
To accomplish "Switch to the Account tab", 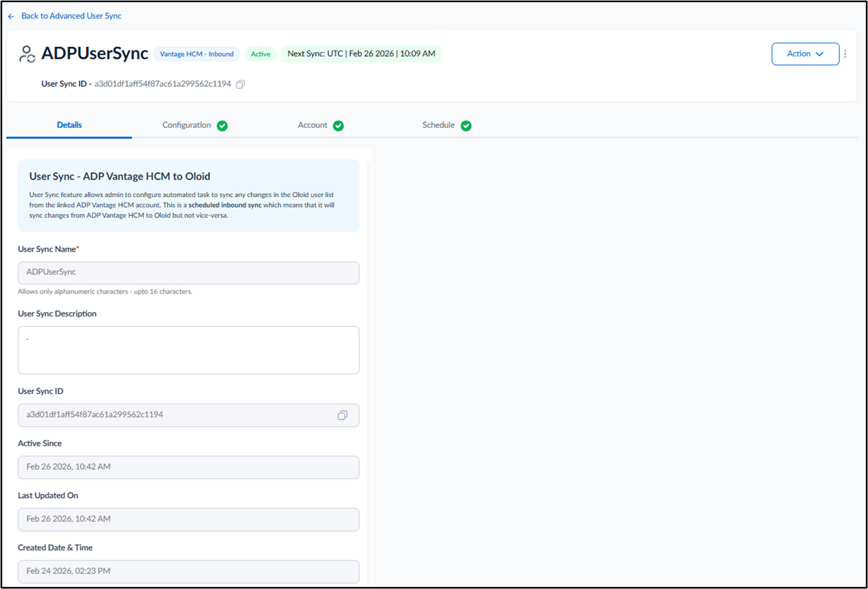I will click(320, 125).
